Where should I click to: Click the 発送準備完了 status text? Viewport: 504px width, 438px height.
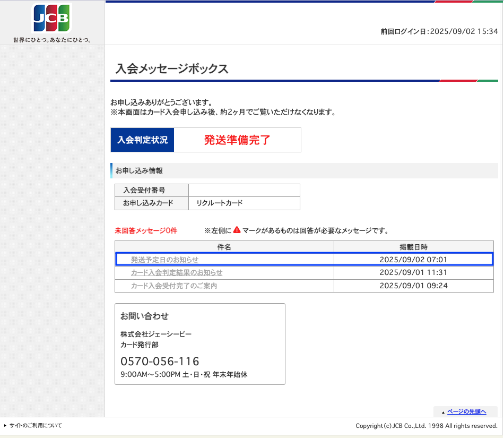pos(237,140)
